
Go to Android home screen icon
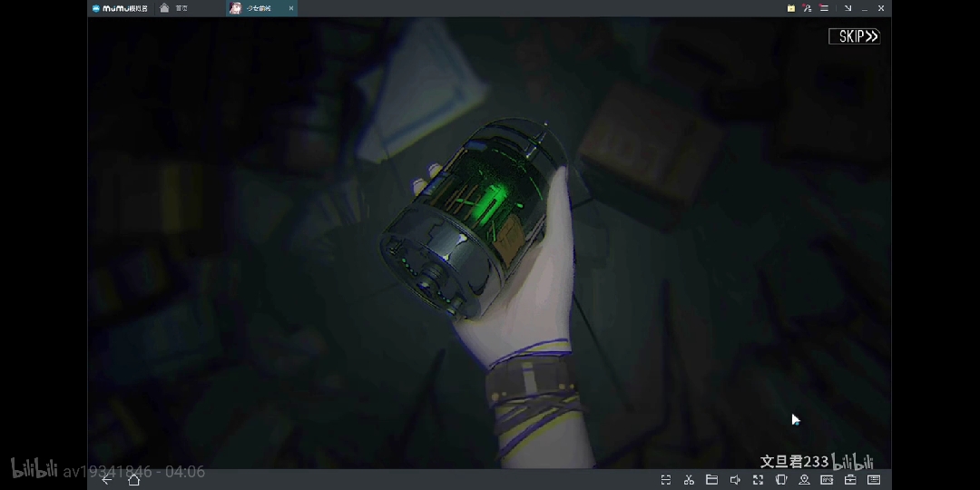tap(133, 479)
